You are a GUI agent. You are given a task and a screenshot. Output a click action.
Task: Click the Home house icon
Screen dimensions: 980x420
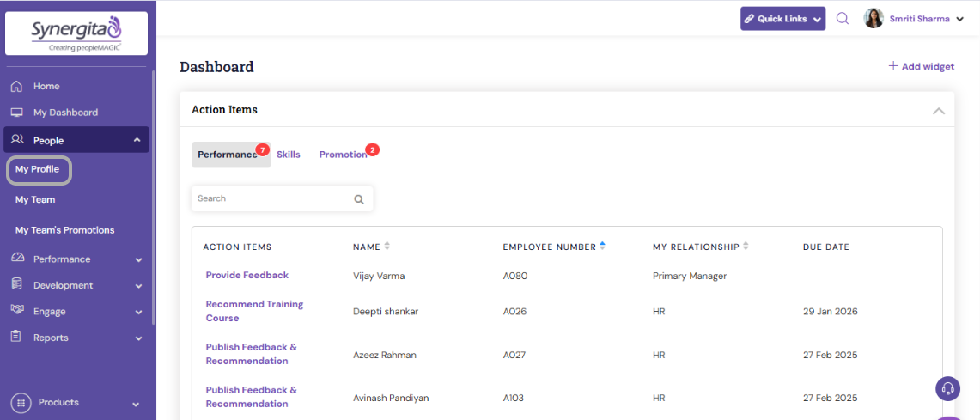tap(17, 86)
